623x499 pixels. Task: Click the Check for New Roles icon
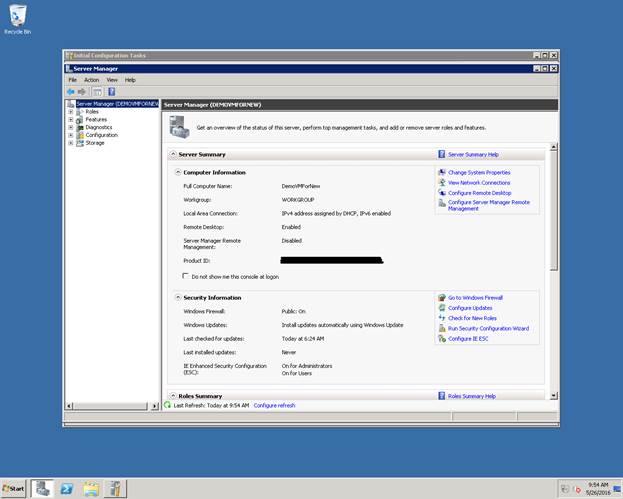442,318
